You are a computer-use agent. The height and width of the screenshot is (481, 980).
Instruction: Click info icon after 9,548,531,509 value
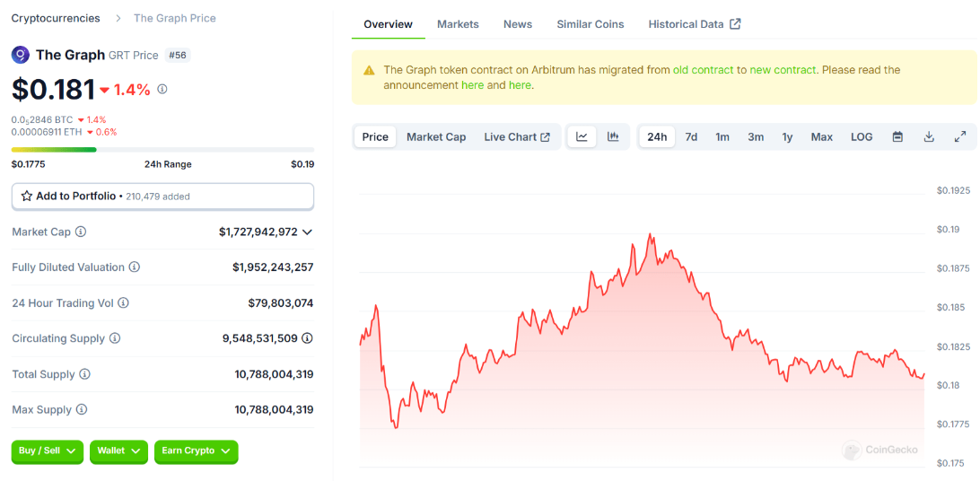tap(308, 338)
